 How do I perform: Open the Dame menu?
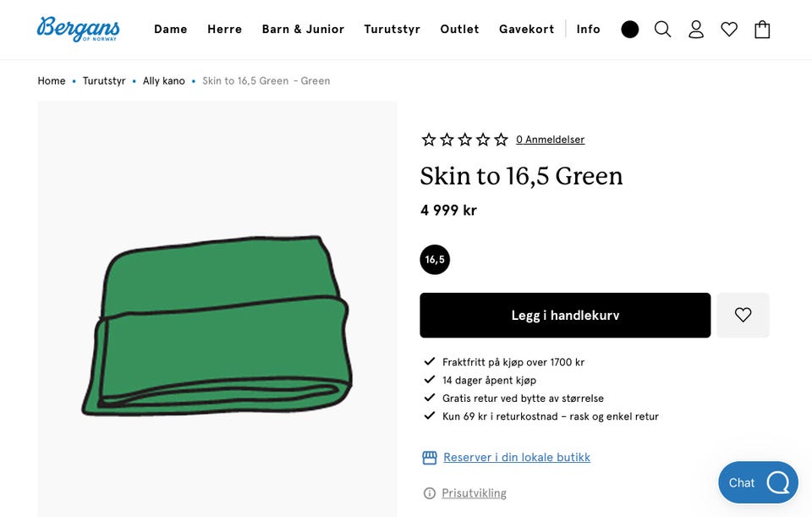[171, 30]
